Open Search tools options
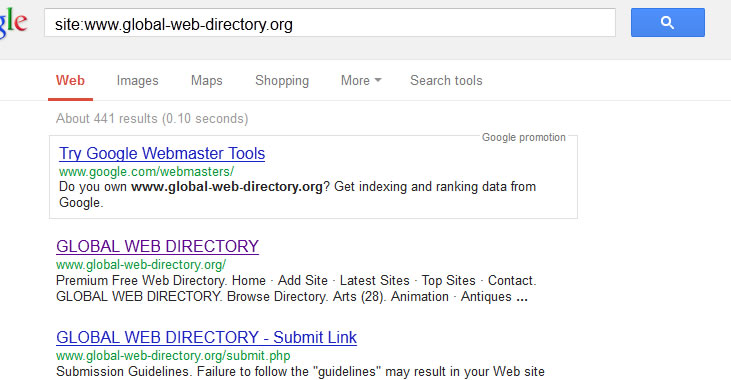 [446, 80]
